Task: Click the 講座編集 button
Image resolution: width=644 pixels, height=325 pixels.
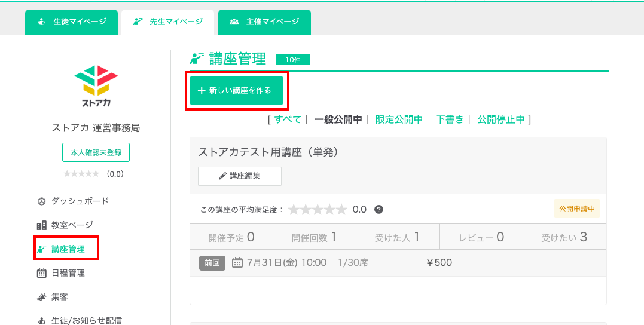Action: coord(240,176)
